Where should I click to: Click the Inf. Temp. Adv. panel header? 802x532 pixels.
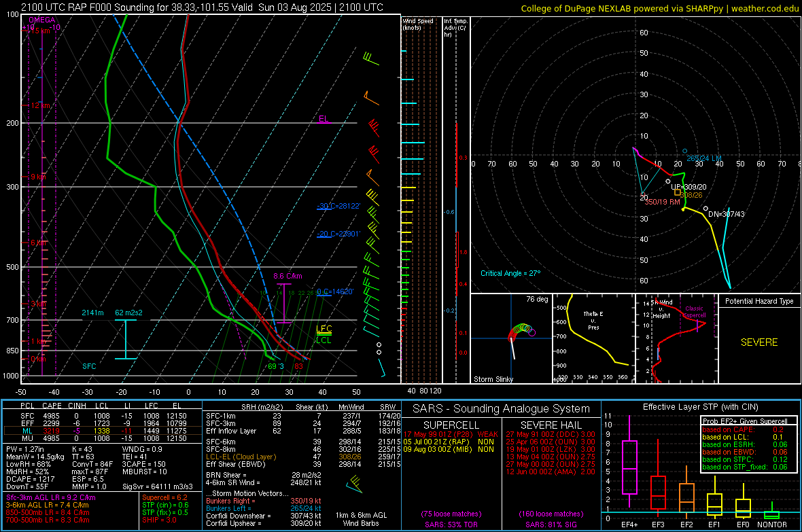(455, 28)
